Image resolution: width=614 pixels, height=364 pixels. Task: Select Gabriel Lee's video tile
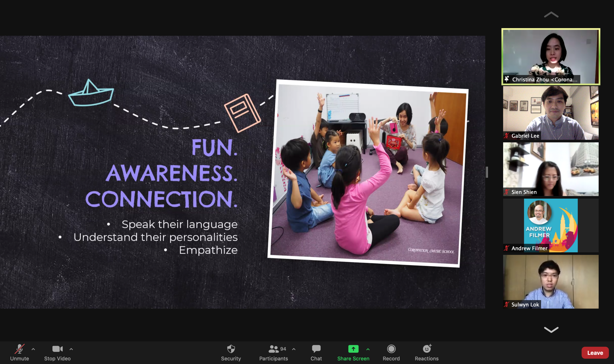click(x=550, y=113)
